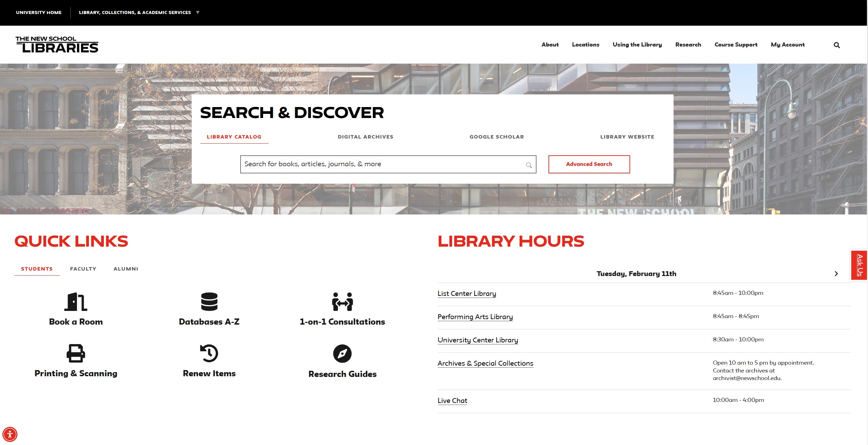The width and height of the screenshot is (868, 445).
Task: Click the 1-on-1 Consultations people icon
Action: click(x=342, y=302)
